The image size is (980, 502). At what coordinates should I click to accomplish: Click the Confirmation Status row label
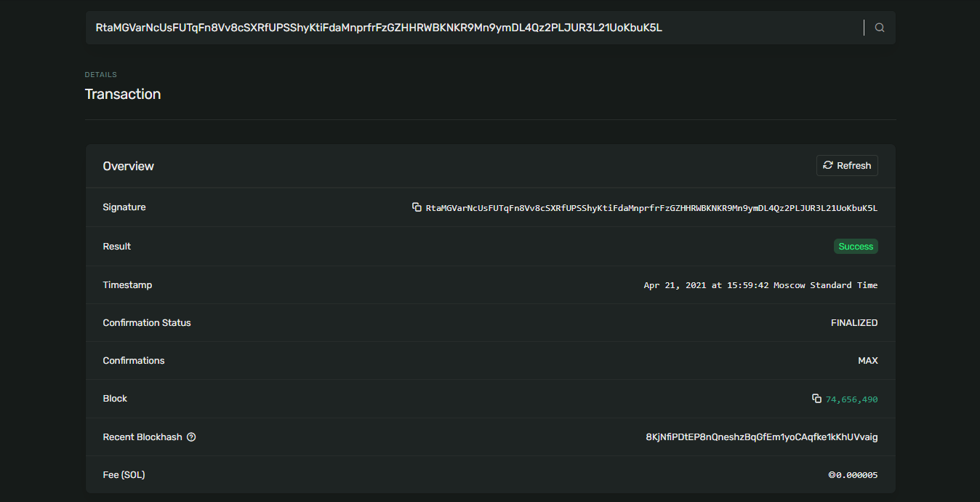click(147, 323)
